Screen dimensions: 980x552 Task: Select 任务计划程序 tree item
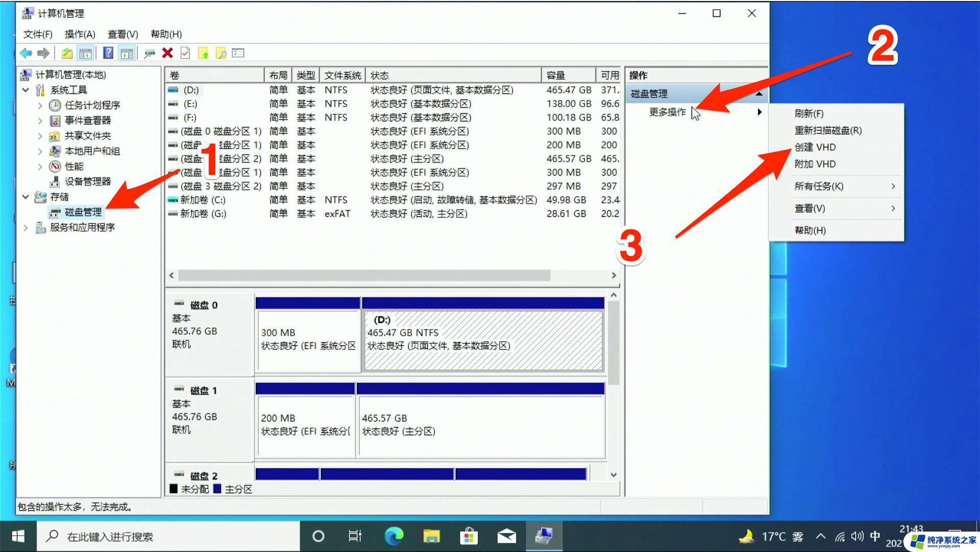coord(92,106)
